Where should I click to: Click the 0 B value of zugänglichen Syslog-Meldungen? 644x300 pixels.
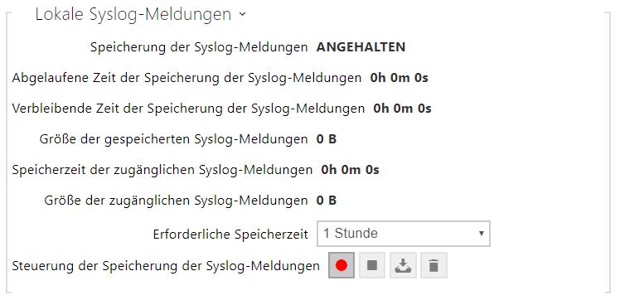[x=327, y=201]
